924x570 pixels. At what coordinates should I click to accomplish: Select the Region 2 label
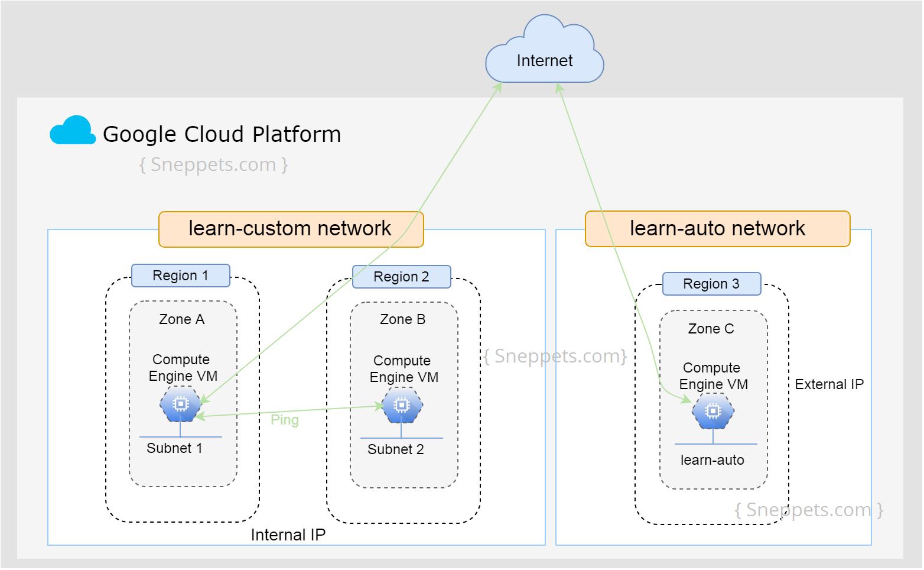[402, 277]
